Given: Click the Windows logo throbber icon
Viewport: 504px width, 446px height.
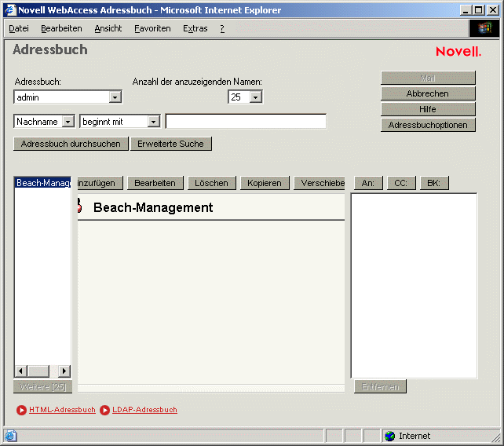Looking at the screenshot, I should point(484,28).
